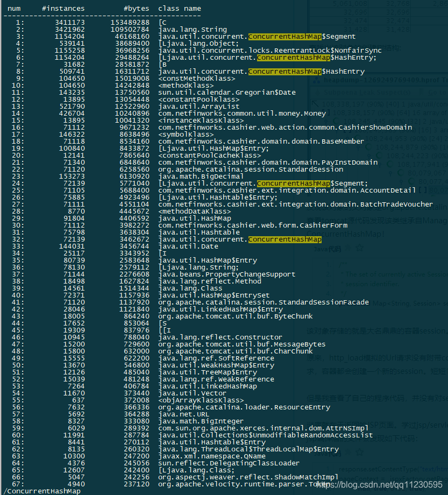Viewport: 448px width, 495px height.
Task: Click instance count 1155258
Action: click(70, 51)
